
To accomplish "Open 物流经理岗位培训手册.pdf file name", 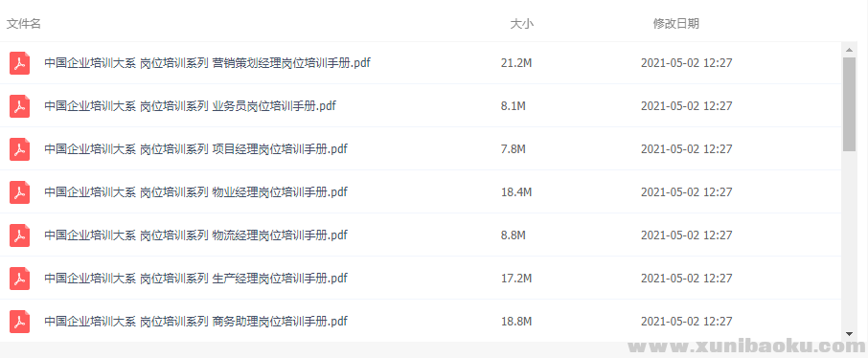I will (195, 235).
